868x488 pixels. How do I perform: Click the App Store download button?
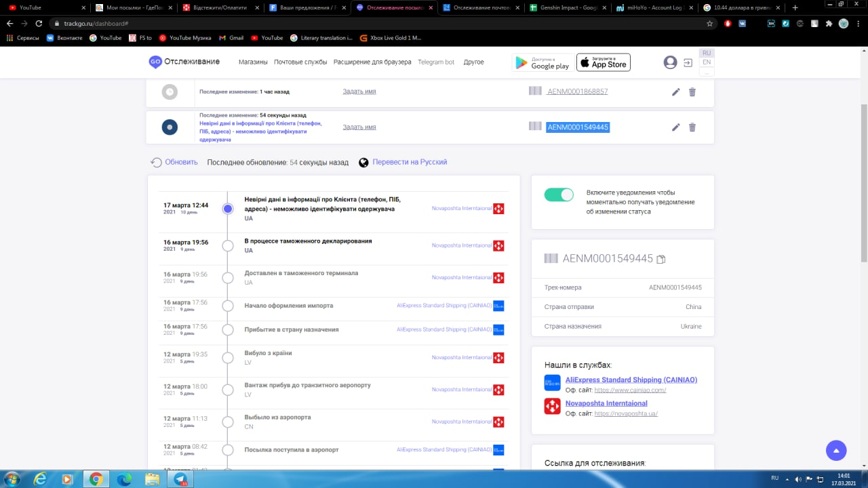[x=604, y=62]
